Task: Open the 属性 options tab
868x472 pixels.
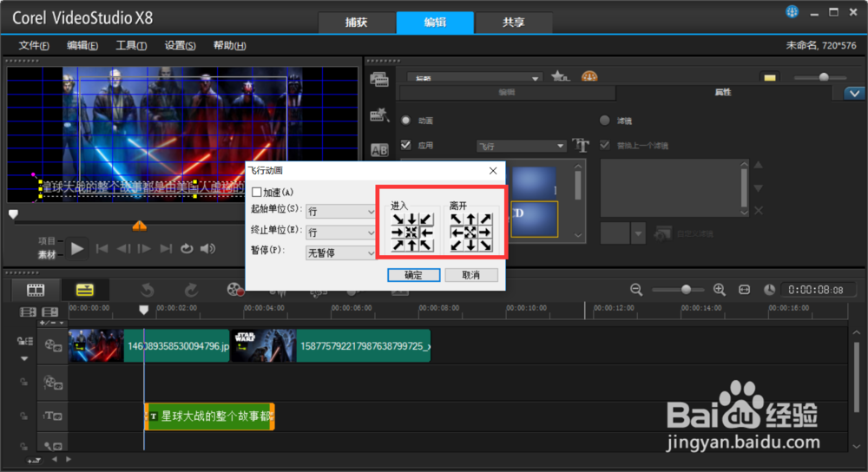Action: point(723,93)
